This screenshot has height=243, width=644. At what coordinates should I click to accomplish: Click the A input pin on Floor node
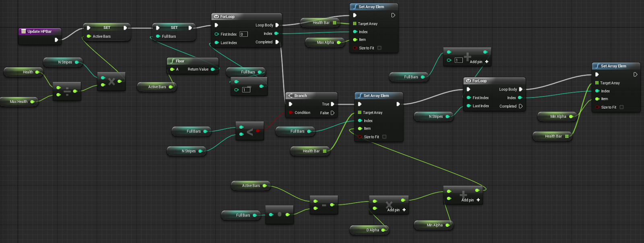[x=172, y=69]
